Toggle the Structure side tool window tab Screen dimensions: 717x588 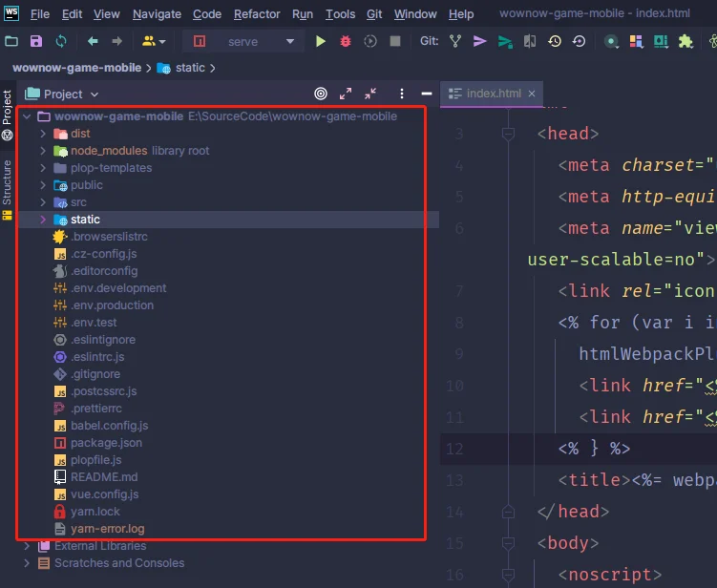pos(7,189)
